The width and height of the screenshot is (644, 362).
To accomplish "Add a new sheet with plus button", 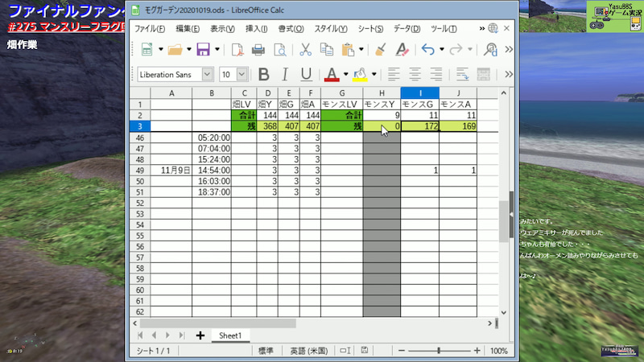I will tap(200, 335).
